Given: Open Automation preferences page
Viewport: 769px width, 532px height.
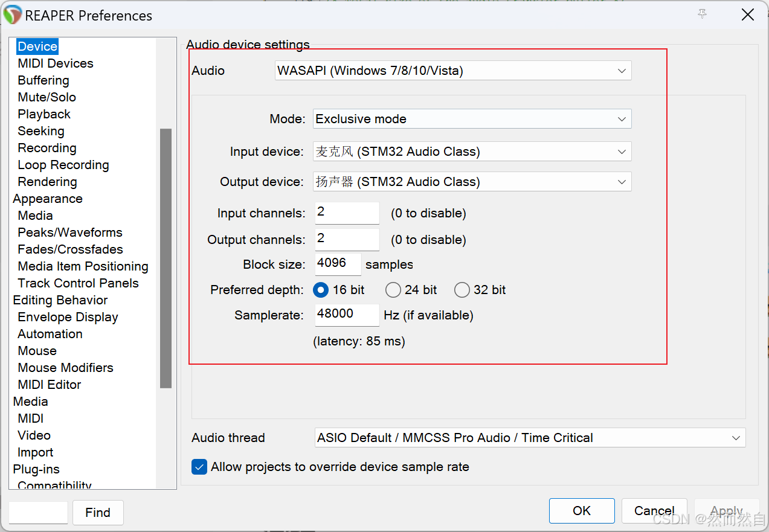Looking at the screenshot, I should (x=50, y=334).
